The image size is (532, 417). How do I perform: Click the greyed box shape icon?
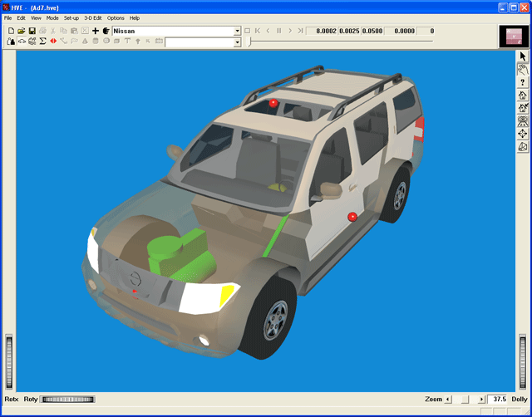coord(116,42)
